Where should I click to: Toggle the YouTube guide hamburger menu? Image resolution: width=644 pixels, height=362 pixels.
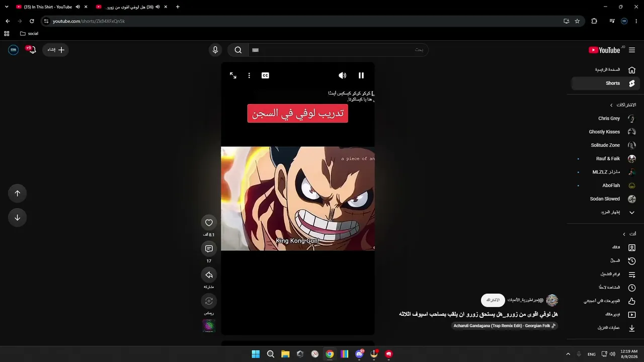coord(632,50)
